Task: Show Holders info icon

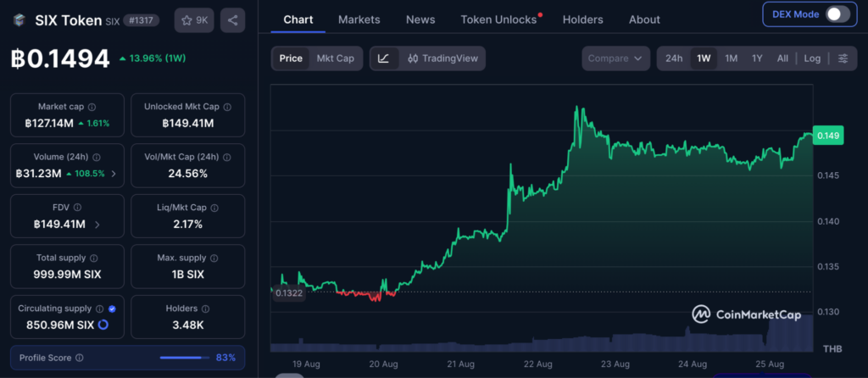Action: (205, 309)
